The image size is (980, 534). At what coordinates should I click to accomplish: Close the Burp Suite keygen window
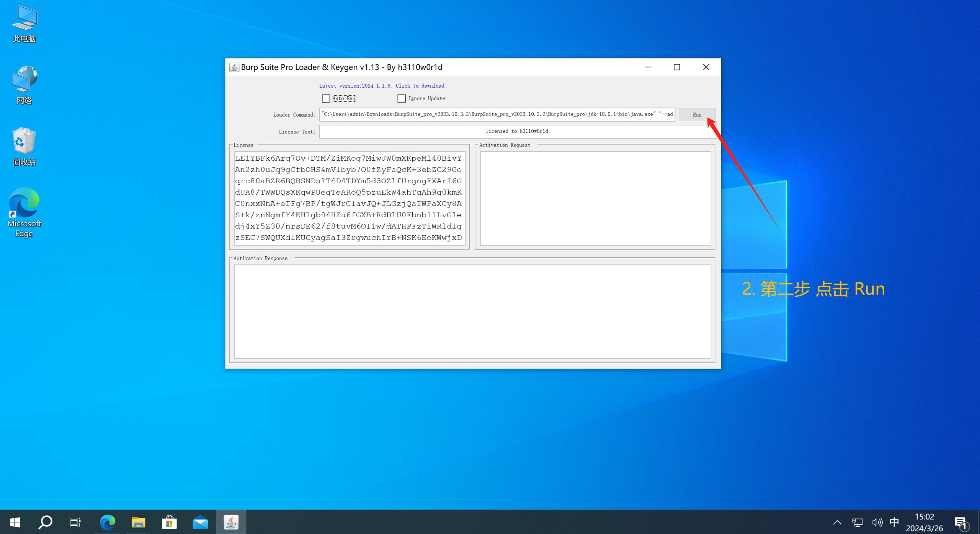point(706,67)
